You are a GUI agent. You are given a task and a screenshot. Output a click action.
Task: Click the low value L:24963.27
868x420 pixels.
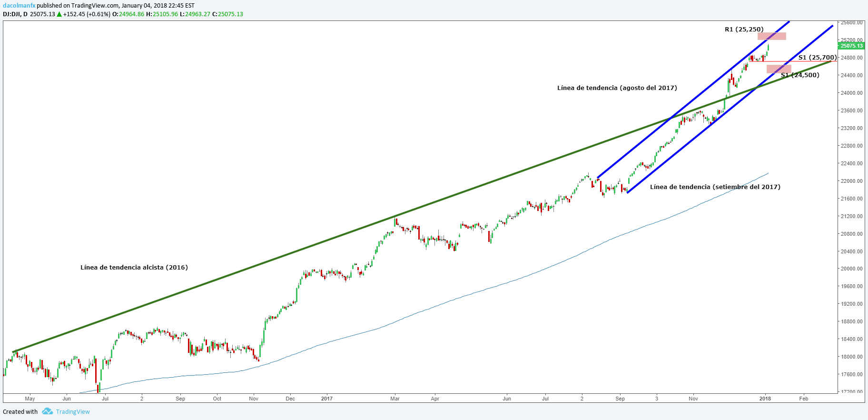coord(195,14)
